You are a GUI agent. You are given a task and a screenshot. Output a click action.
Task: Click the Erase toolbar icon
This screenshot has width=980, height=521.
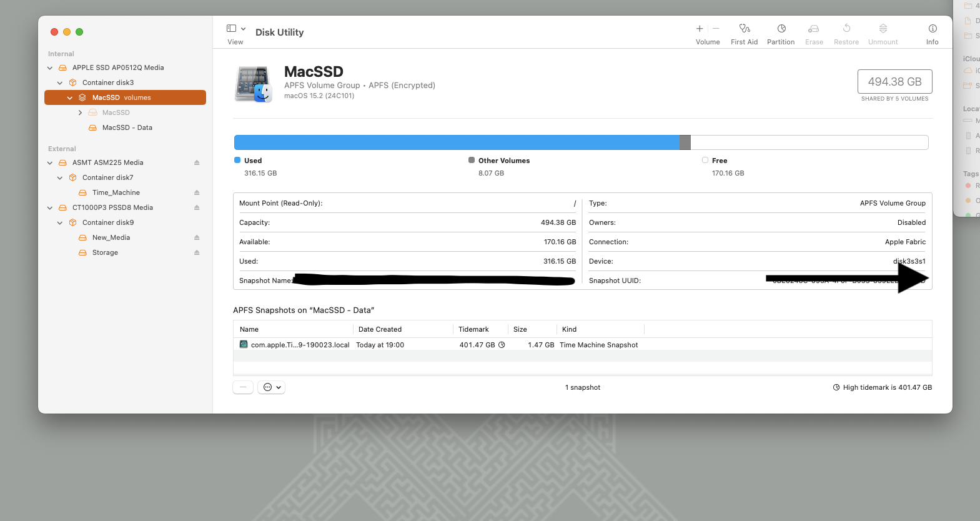tap(813, 29)
